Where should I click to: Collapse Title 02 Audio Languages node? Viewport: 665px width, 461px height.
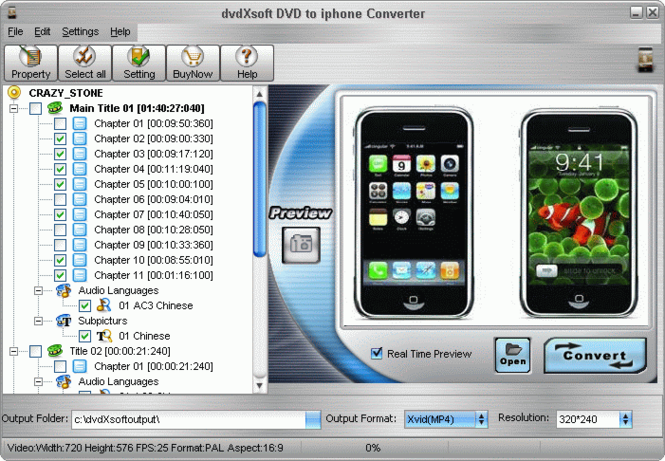39,382
